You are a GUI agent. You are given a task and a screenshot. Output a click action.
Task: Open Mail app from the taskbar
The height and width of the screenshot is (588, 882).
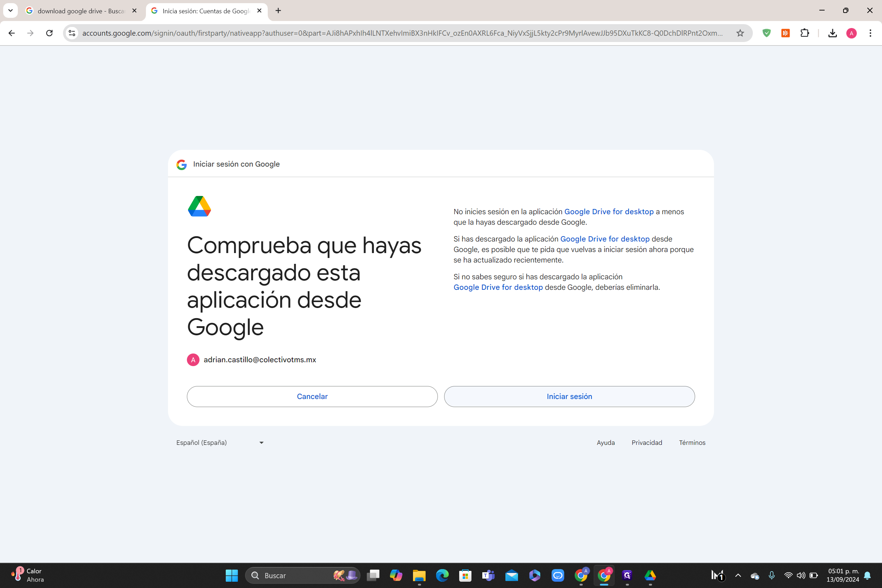pyautogui.click(x=511, y=575)
